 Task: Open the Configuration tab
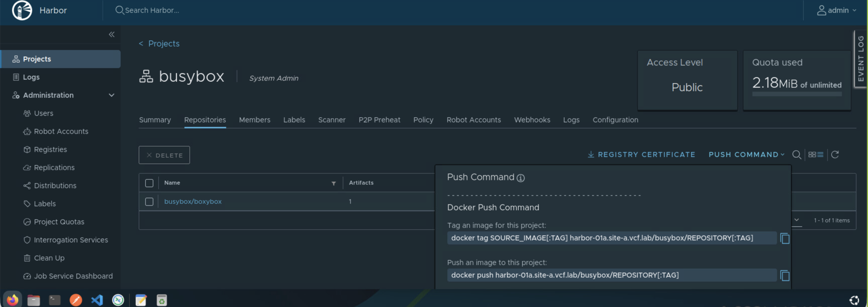615,120
